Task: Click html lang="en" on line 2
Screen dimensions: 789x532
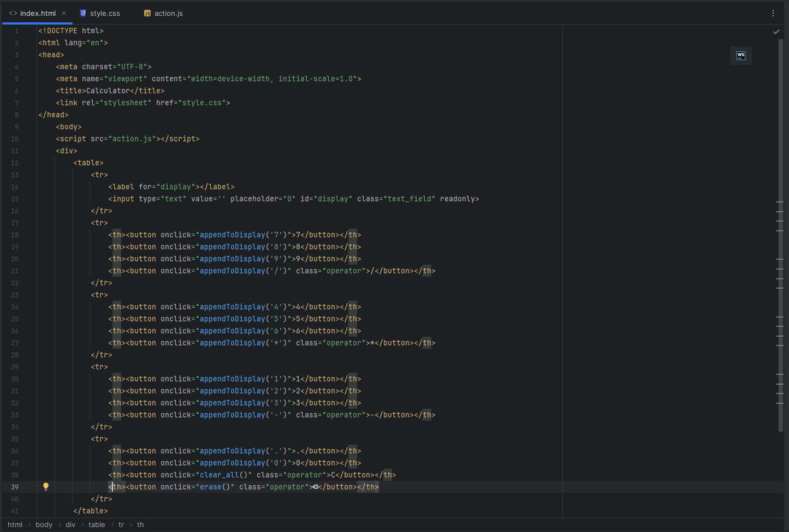Action: pos(73,43)
